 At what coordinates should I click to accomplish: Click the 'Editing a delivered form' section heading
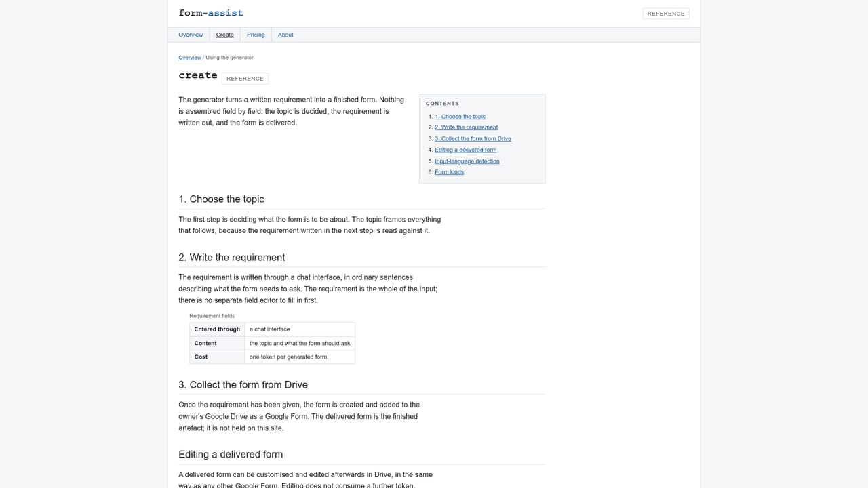(231, 455)
